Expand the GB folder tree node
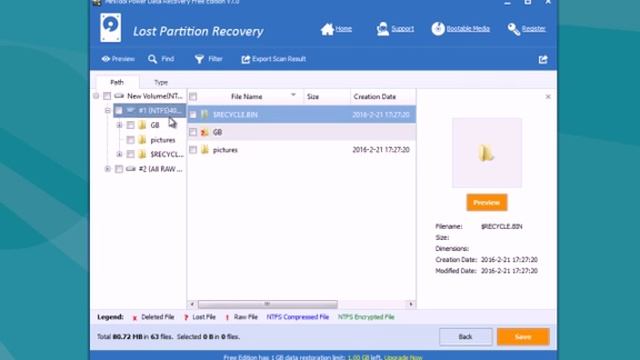This screenshot has width=640, height=360. tap(119, 125)
